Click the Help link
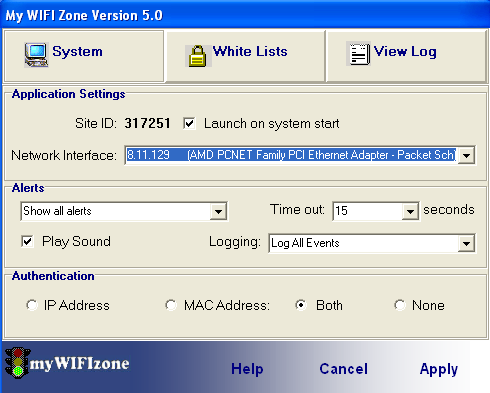 (247, 369)
